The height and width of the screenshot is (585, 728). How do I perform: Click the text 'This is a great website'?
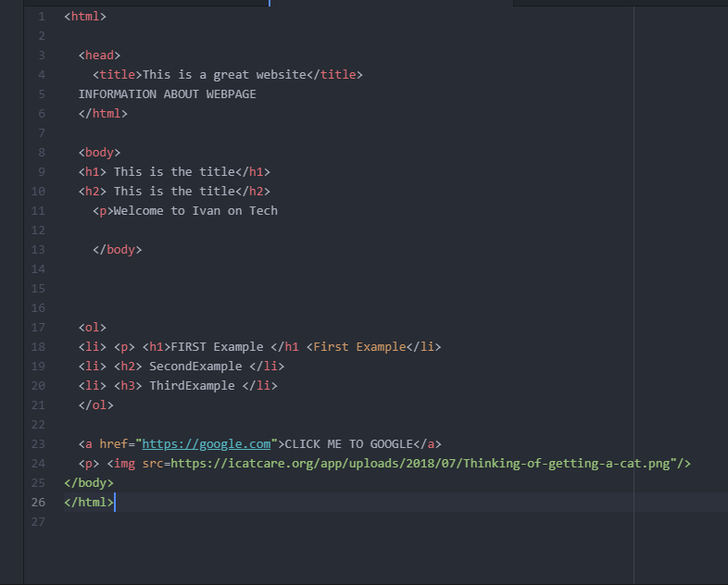[x=224, y=75]
